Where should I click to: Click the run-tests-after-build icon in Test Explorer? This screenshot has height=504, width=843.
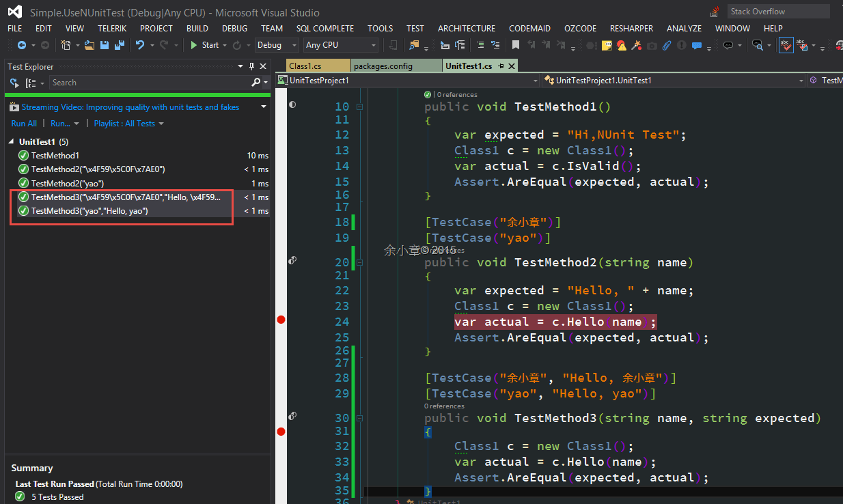click(x=14, y=83)
